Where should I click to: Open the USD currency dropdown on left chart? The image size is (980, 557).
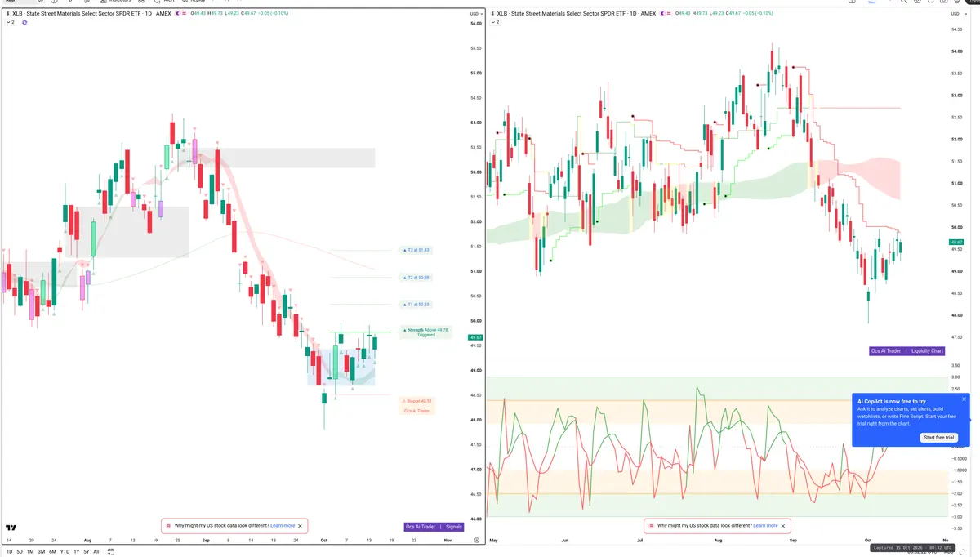coord(476,14)
